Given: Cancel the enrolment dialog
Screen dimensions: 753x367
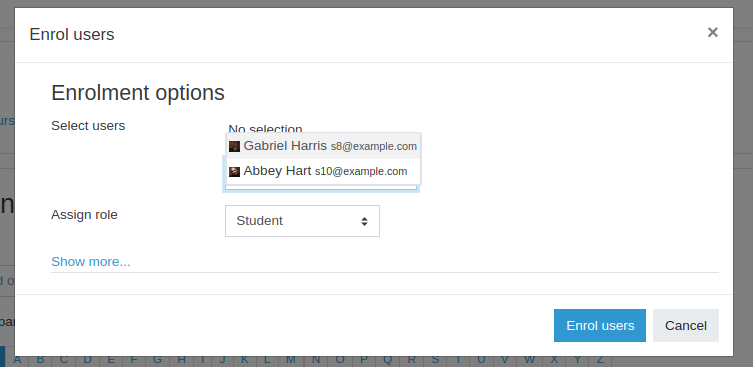Looking at the screenshot, I should click(x=686, y=325).
